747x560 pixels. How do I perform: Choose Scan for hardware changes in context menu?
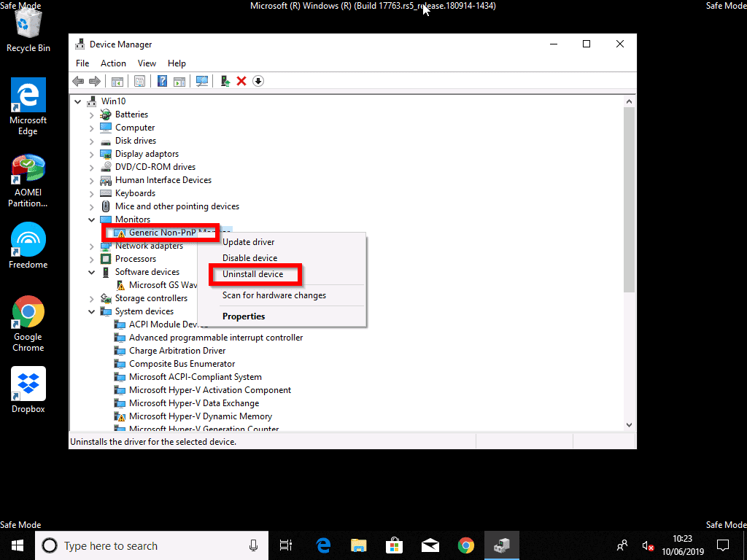[x=282, y=295]
